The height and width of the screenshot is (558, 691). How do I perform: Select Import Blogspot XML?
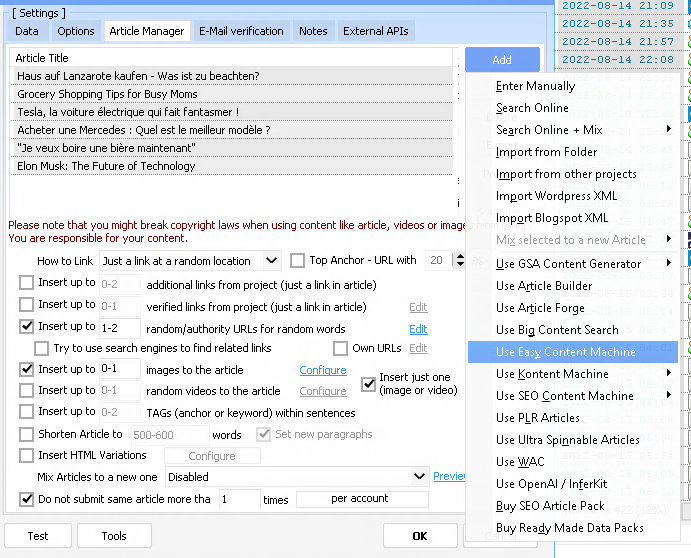point(552,218)
